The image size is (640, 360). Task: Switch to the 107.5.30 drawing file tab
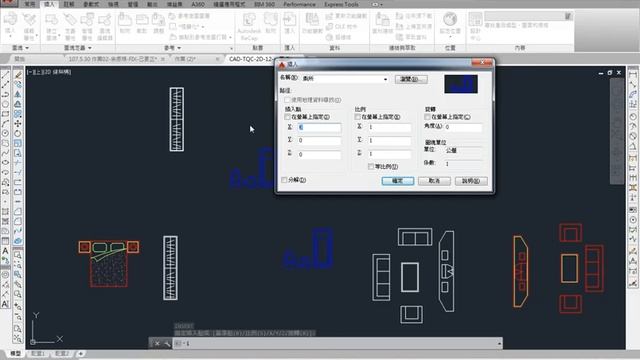click(x=113, y=59)
